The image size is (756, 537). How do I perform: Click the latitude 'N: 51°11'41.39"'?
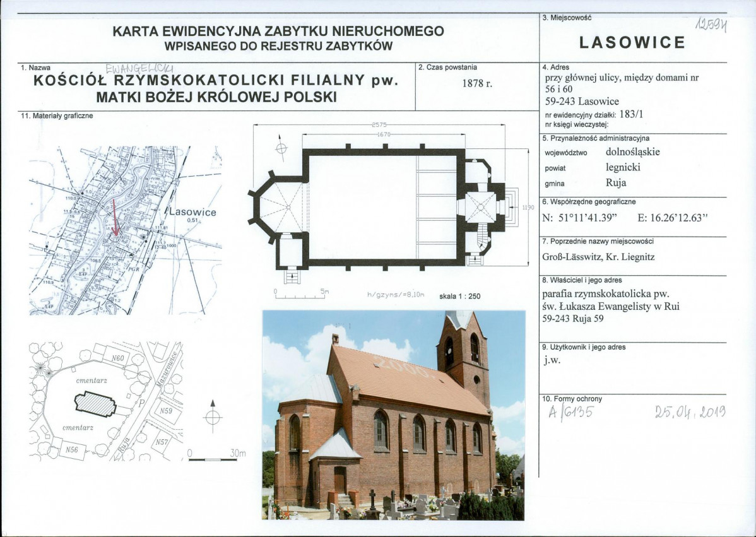point(580,218)
